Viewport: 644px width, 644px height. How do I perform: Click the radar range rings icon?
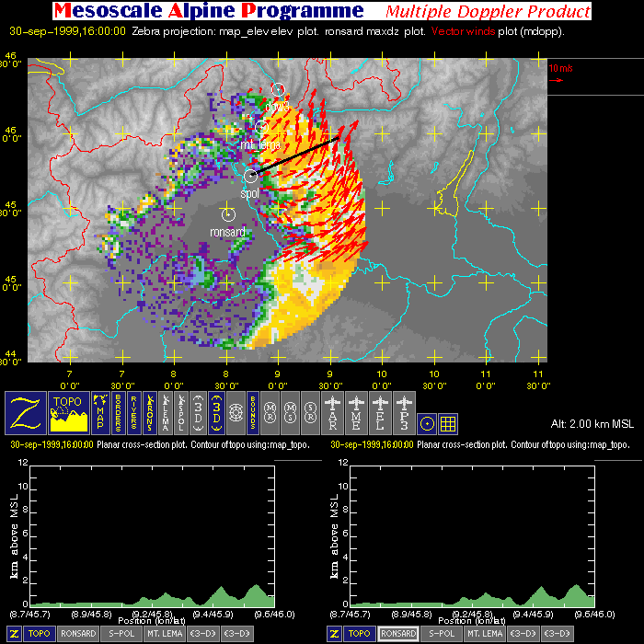(x=233, y=412)
